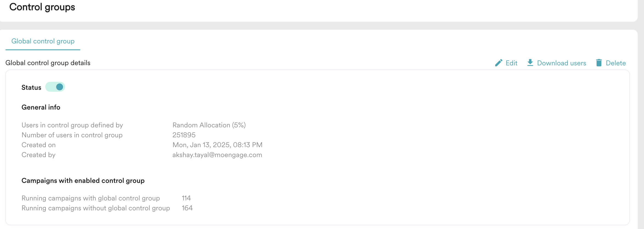Click the Download users link text

click(562, 63)
